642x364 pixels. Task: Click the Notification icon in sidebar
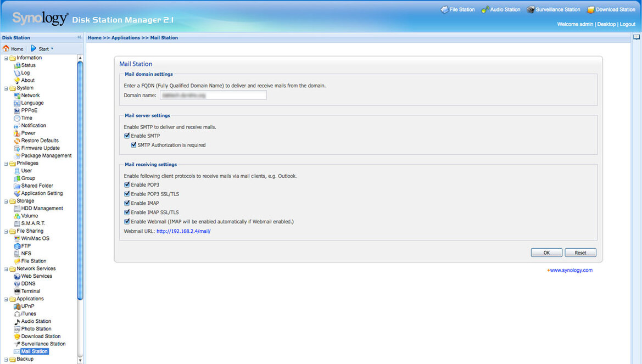point(17,126)
